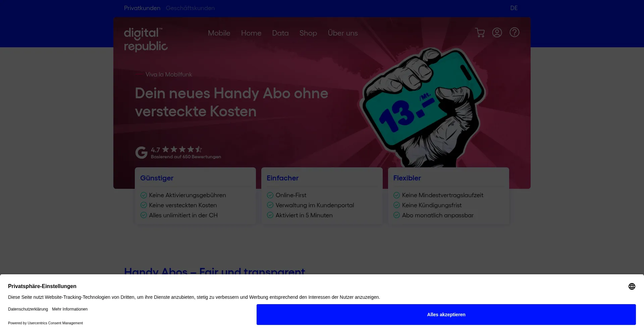Open the Shop menu item
Viewport: 644px width, 333px height.
pyautogui.click(x=308, y=33)
